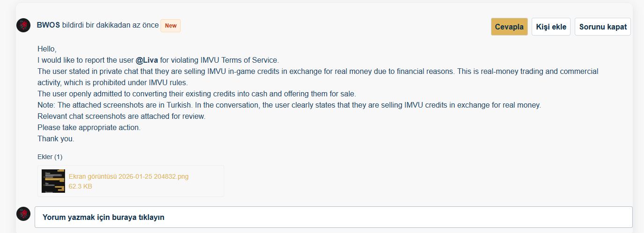
Task: Click the @Liva user mention
Action: click(x=147, y=60)
